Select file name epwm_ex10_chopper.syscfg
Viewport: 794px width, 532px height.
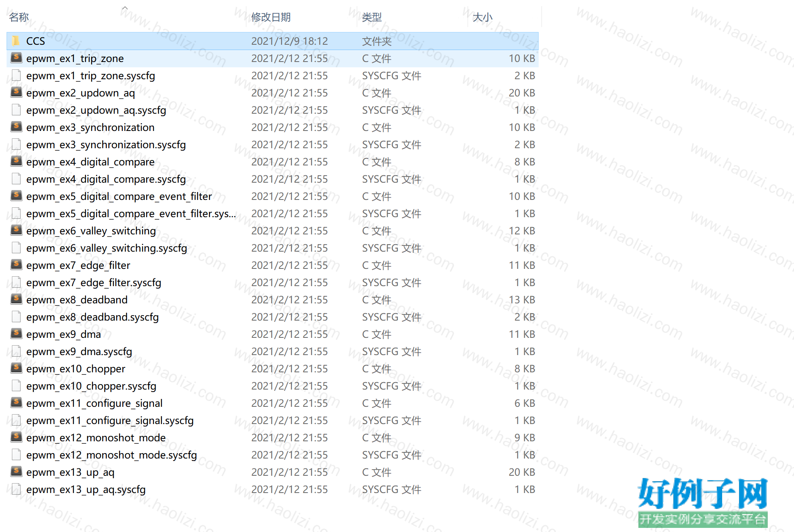91,386
